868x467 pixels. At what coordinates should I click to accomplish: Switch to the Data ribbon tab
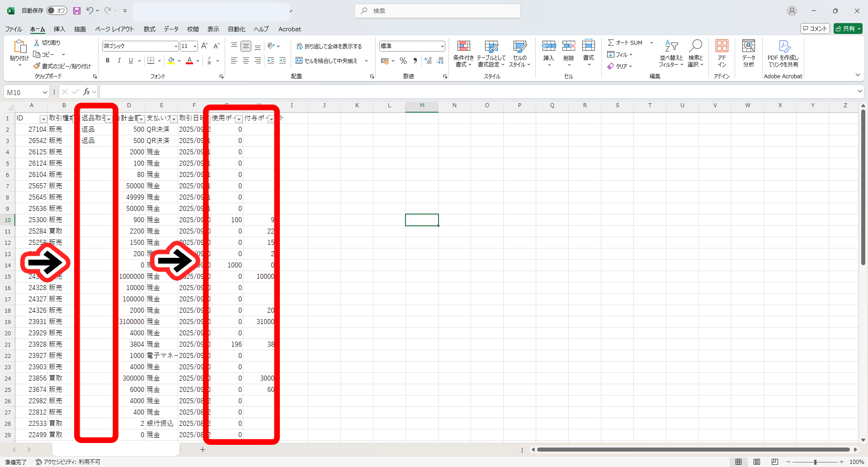pyautogui.click(x=171, y=29)
